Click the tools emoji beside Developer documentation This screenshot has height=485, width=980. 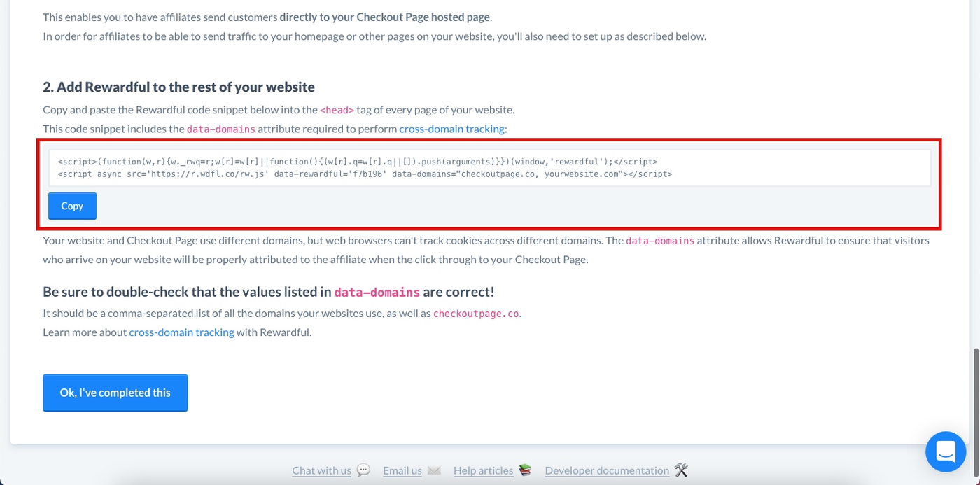tap(682, 470)
